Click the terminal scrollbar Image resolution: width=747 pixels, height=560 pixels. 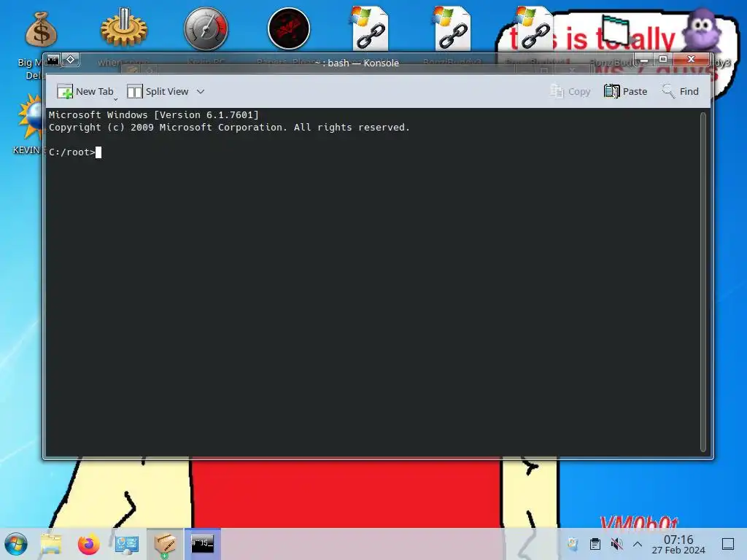click(703, 282)
